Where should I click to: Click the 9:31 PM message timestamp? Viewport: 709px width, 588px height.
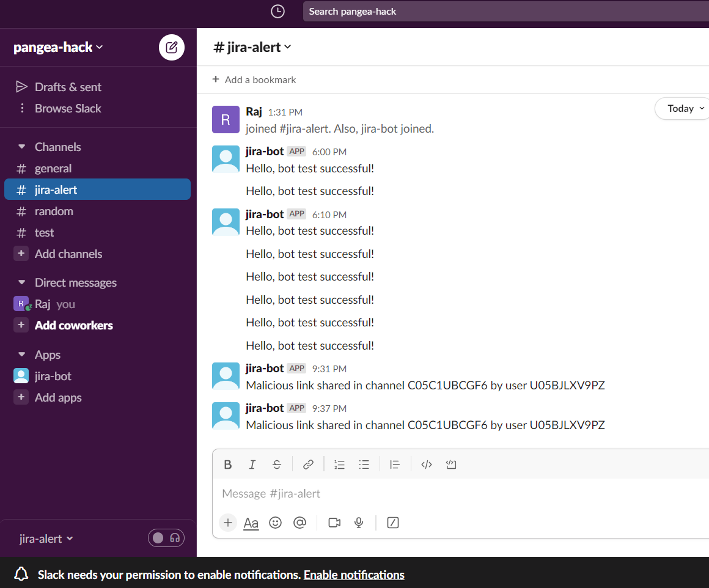pyautogui.click(x=329, y=369)
